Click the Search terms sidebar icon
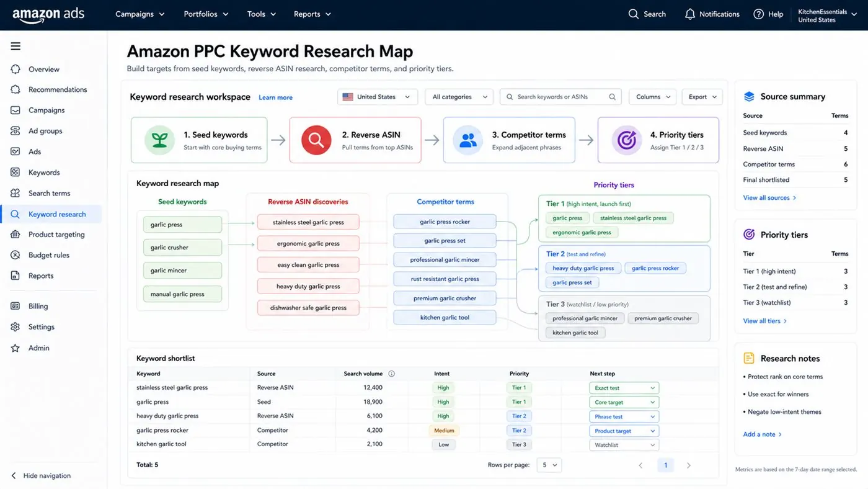This screenshot has height=489, width=868. [15, 193]
